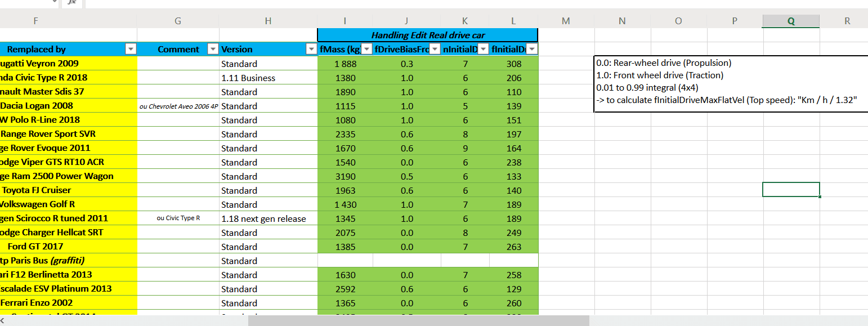Screen dimensions: 868x326
Task: Open the Remplaced by filter dropdown
Action: click(x=131, y=50)
